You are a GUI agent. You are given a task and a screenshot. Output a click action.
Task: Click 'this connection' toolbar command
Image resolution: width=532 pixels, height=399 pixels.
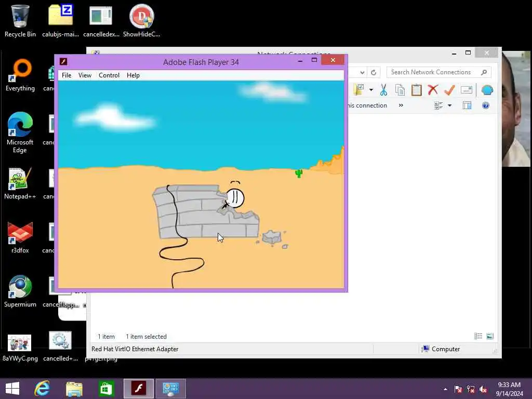pyautogui.click(x=368, y=105)
